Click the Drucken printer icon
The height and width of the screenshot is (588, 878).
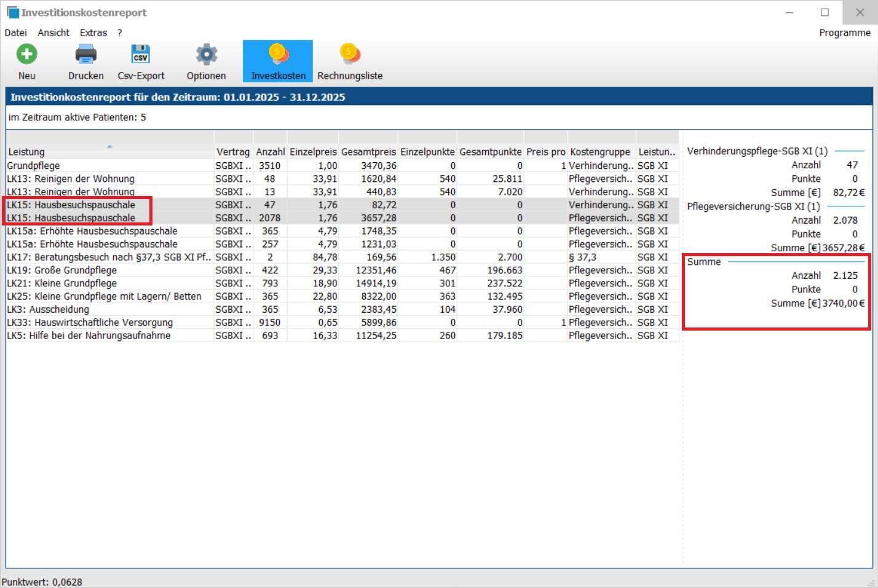[x=85, y=55]
